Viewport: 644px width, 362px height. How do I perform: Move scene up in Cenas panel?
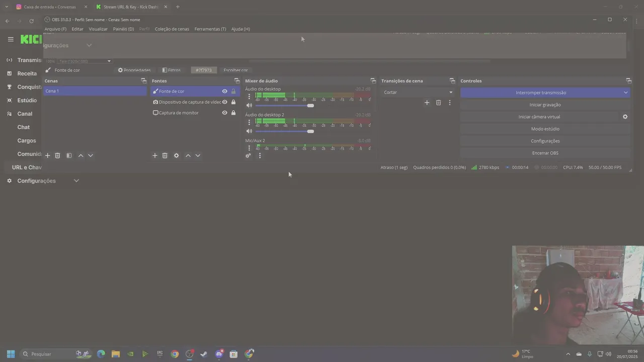[80, 156]
